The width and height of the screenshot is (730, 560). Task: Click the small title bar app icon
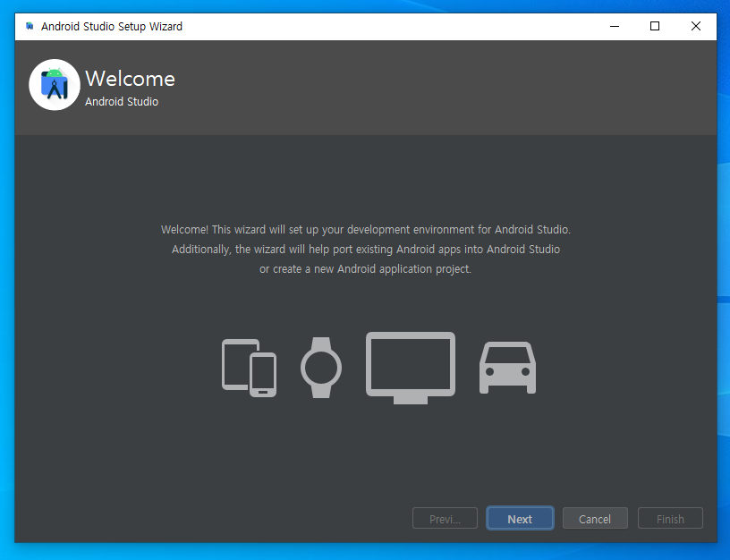(x=30, y=26)
